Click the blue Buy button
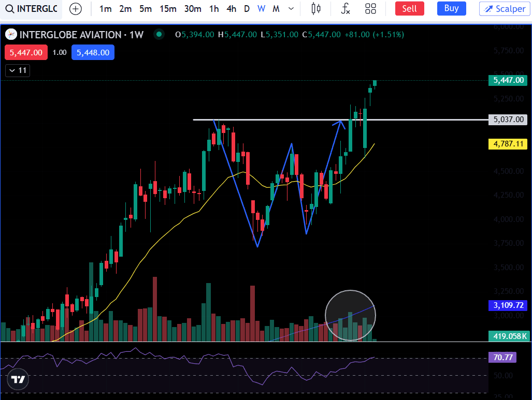The width and height of the screenshot is (532, 400). [x=451, y=8]
